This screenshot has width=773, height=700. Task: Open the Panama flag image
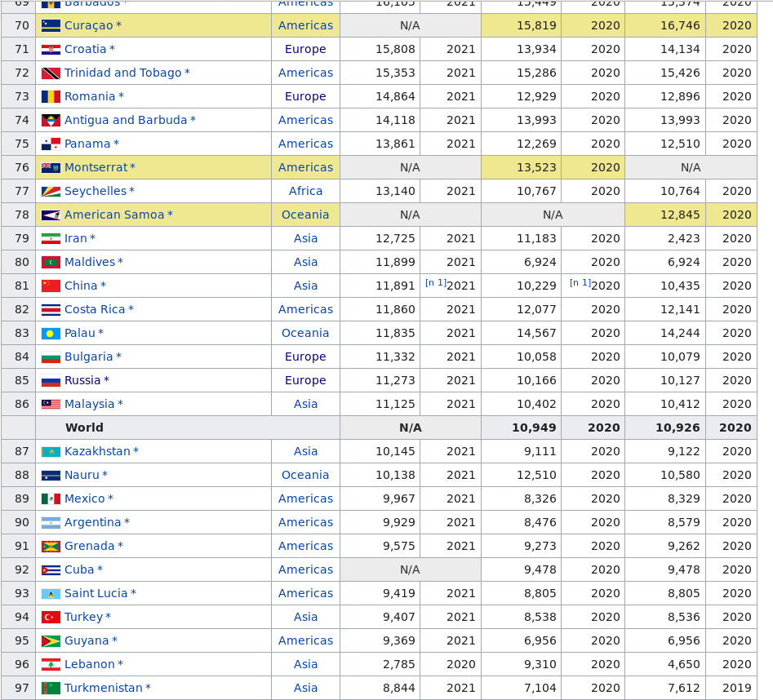(x=51, y=144)
